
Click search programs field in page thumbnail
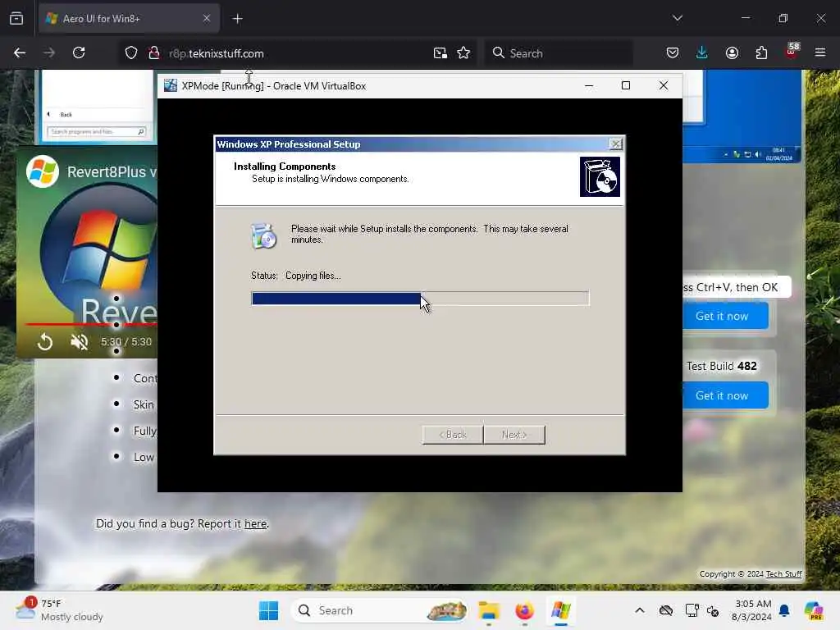tap(97, 132)
